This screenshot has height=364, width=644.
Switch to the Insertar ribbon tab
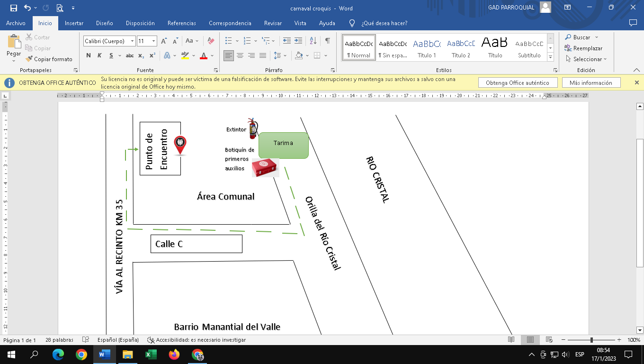[x=74, y=23]
